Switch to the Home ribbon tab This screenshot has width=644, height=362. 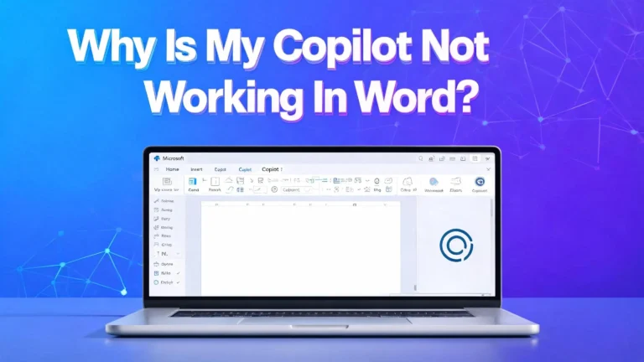coord(172,169)
